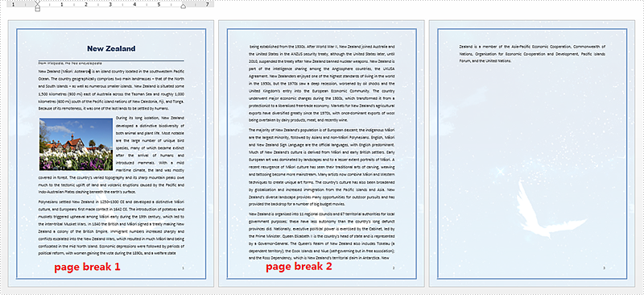
Task: Click the right indent marker on ruler
Action: point(184,6)
